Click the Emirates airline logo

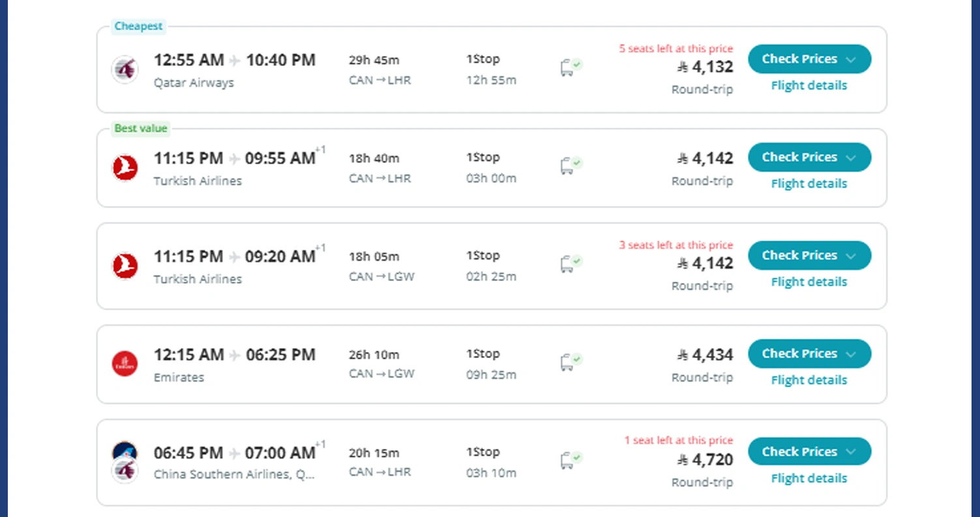click(x=125, y=364)
